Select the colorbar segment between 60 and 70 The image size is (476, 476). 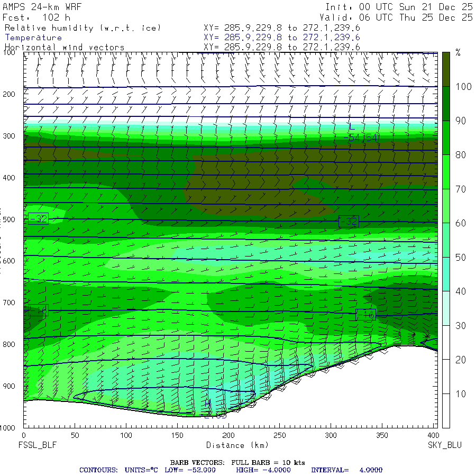(x=446, y=206)
